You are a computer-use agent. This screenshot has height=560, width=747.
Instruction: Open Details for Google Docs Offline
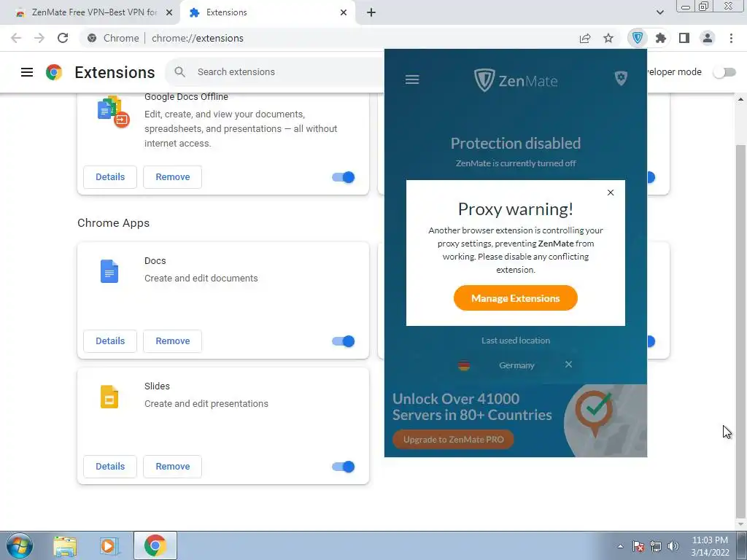(110, 177)
